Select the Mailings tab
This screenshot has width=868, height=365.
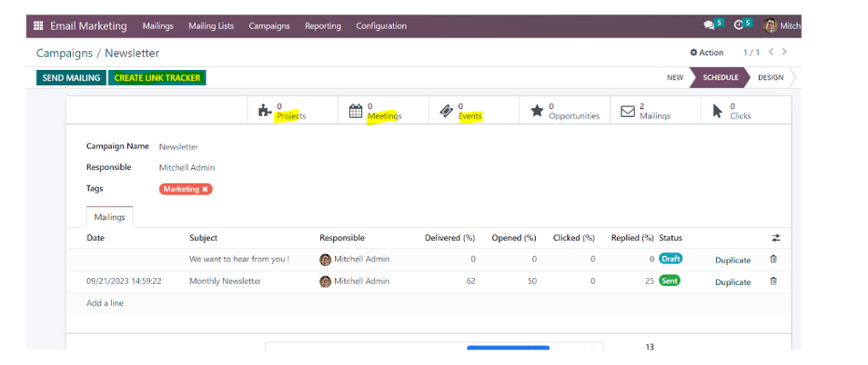point(109,218)
